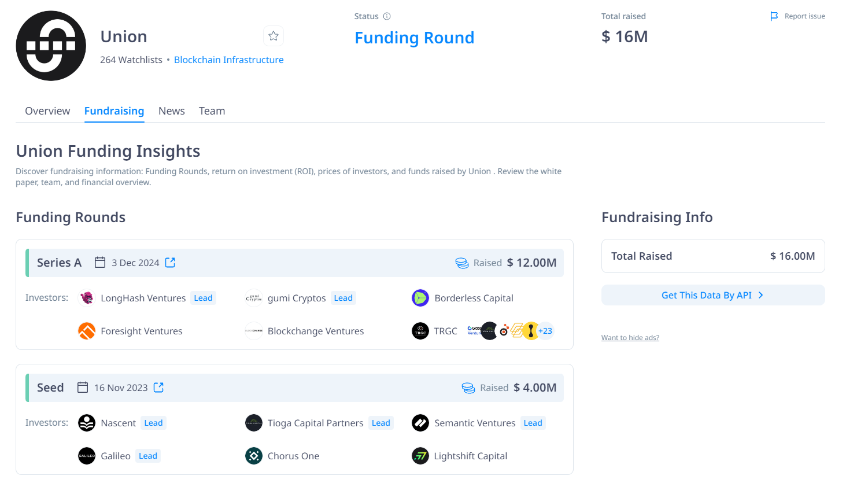
Task: Click the Status info icon
Action: click(x=387, y=16)
